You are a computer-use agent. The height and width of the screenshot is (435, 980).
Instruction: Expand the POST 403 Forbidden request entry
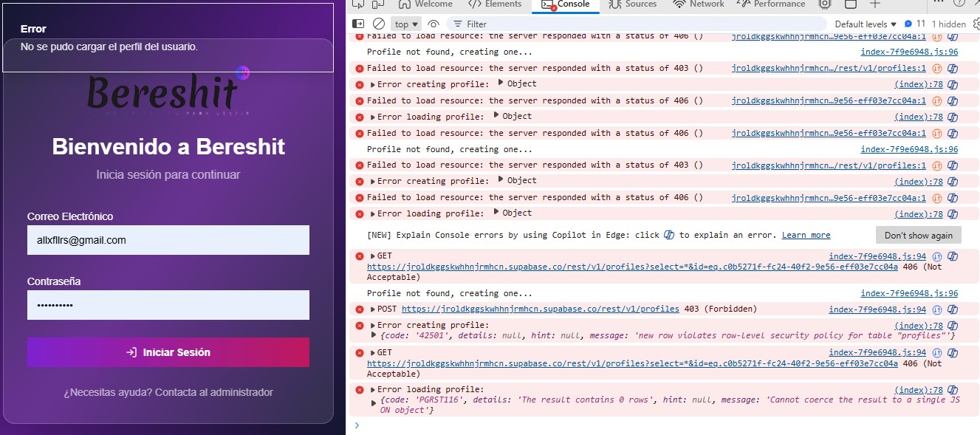[x=373, y=309]
